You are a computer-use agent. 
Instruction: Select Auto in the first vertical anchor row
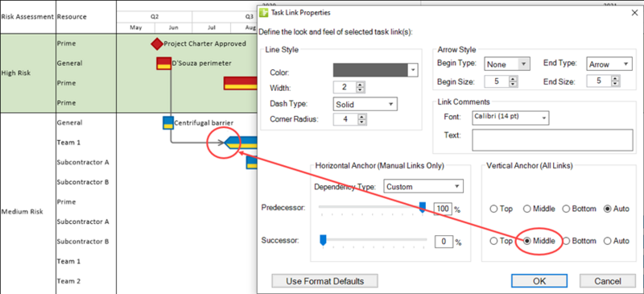pos(617,209)
